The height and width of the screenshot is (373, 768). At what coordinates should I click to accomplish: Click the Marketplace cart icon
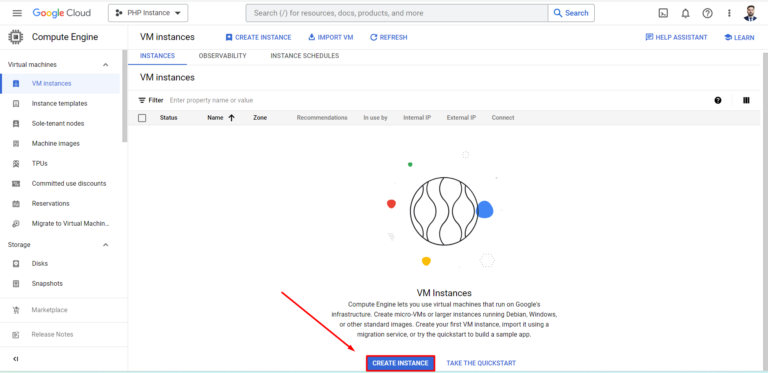(16, 310)
